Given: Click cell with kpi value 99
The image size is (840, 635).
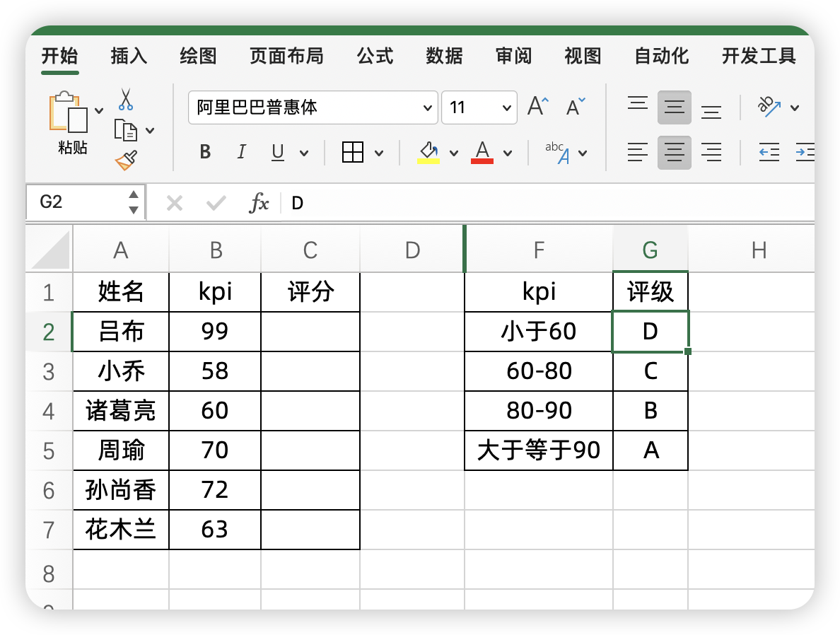Looking at the screenshot, I should [x=215, y=332].
